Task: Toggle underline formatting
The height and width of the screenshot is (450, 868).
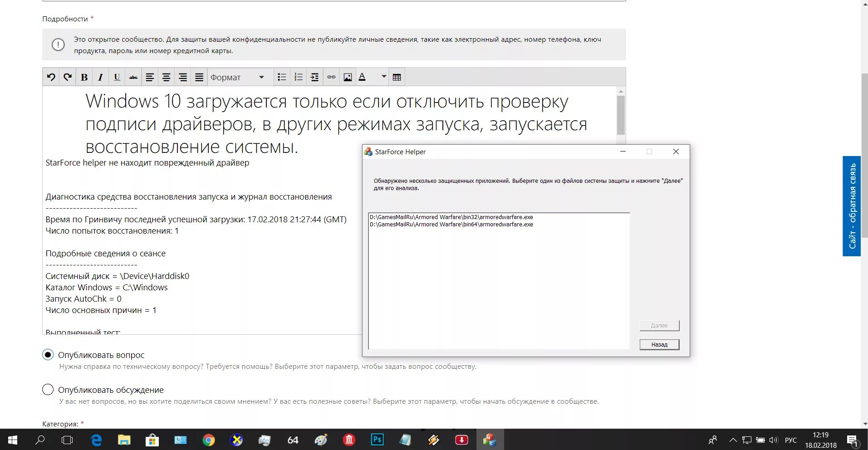Action: (117, 77)
